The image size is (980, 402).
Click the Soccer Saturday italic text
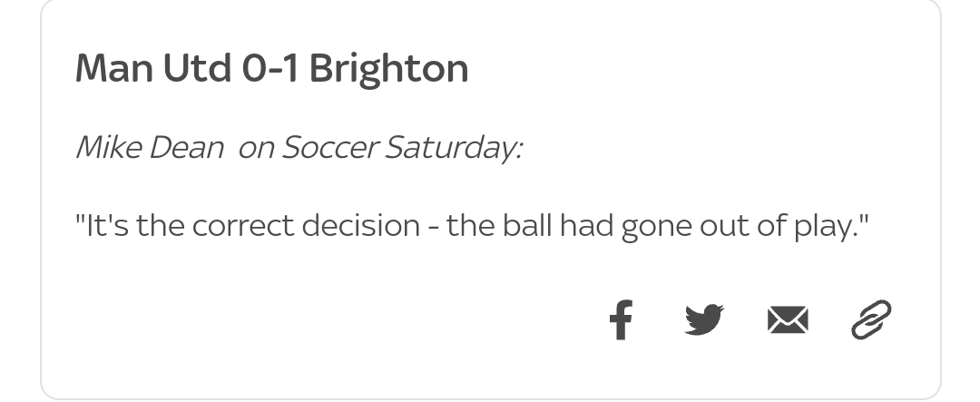(x=403, y=148)
